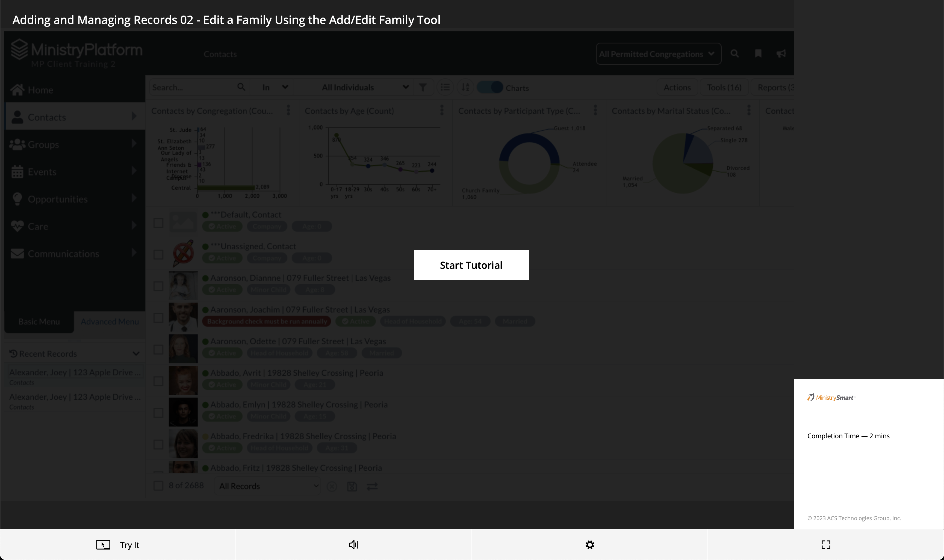Open the settings gear icon
Screen dimensions: 944x560
click(x=589, y=544)
